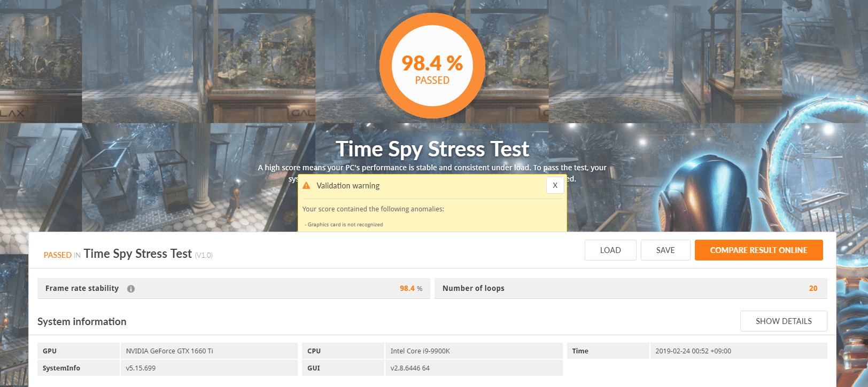This screenshot has height=387, width=868.
Task: Select the Intel Core i9-9900K value
Action: coord(420,351)
